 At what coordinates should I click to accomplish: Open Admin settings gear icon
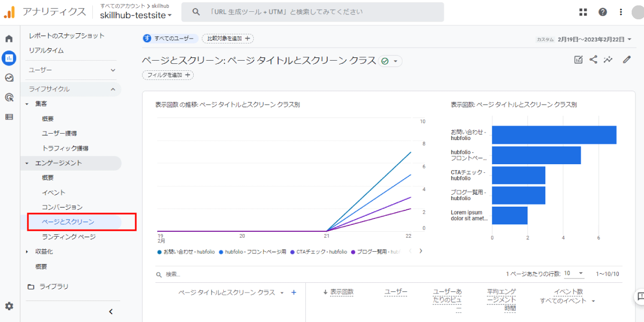[9, 306]
